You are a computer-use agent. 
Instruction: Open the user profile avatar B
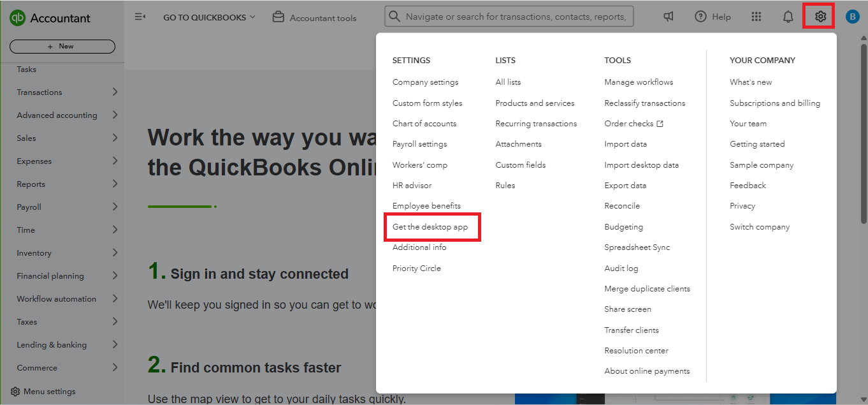[852, 17]
